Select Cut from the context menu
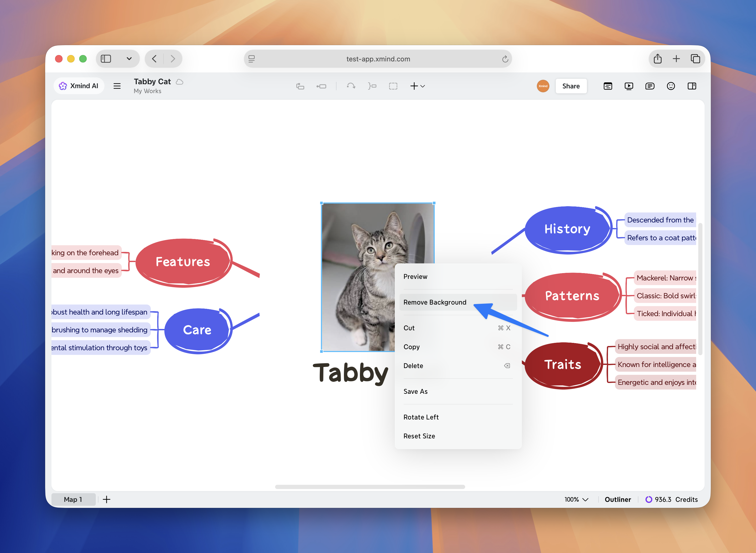 point(458,328)
